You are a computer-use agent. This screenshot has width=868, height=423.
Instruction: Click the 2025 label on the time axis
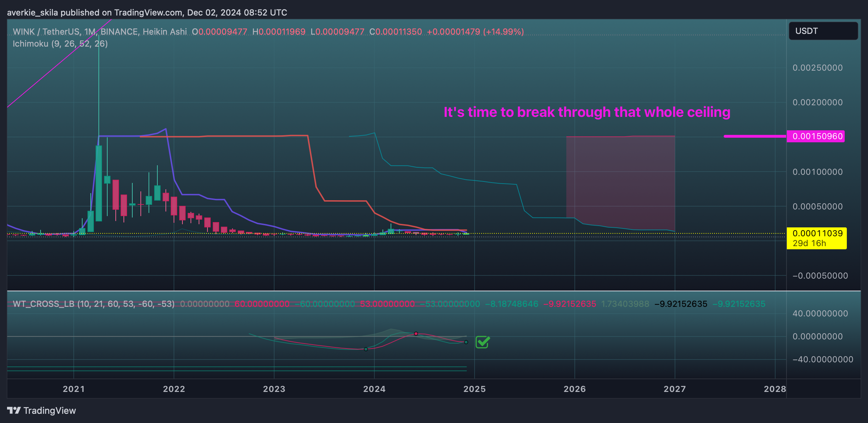click(475, 389)
